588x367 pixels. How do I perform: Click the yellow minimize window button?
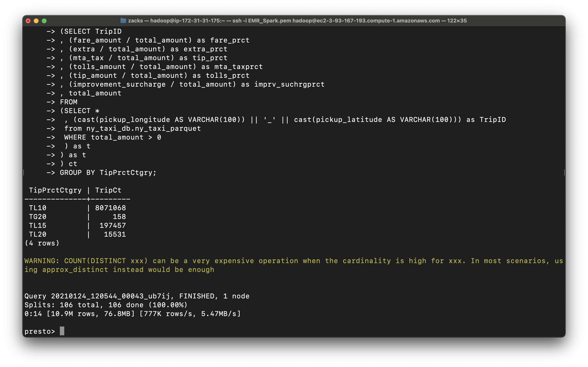[36, 21]
